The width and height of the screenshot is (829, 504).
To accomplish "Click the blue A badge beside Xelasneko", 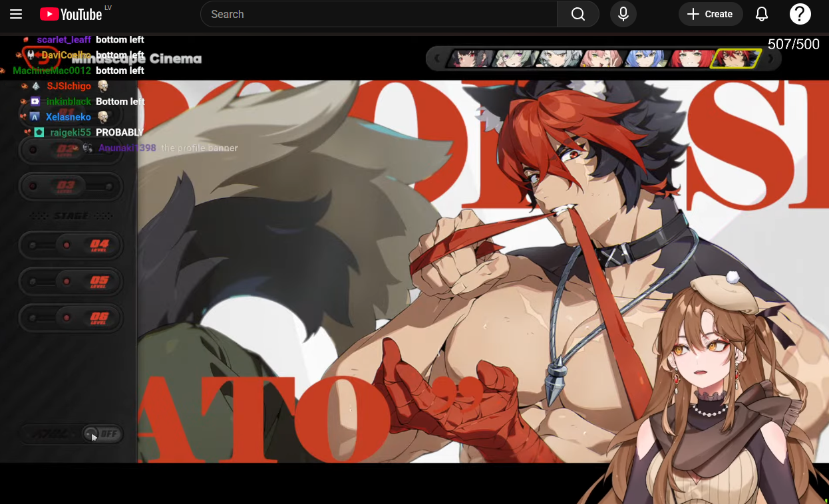I will pyautogui.click(x=35, y=117).
